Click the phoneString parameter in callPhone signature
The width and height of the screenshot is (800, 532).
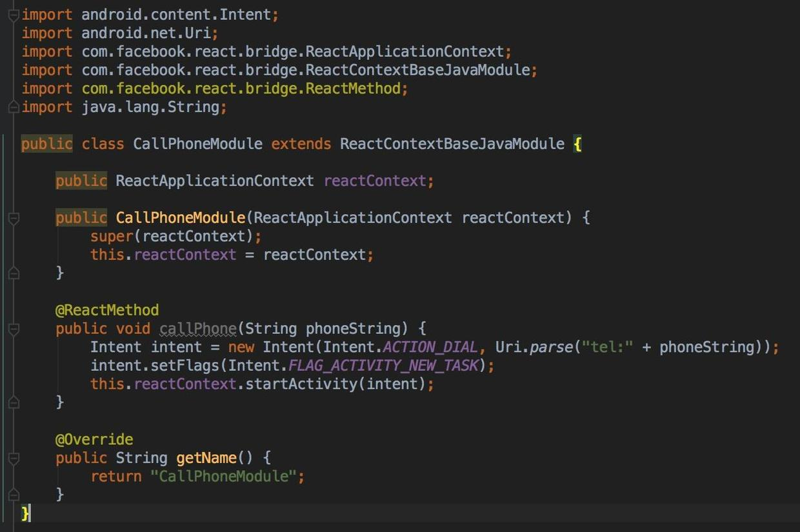352,329
